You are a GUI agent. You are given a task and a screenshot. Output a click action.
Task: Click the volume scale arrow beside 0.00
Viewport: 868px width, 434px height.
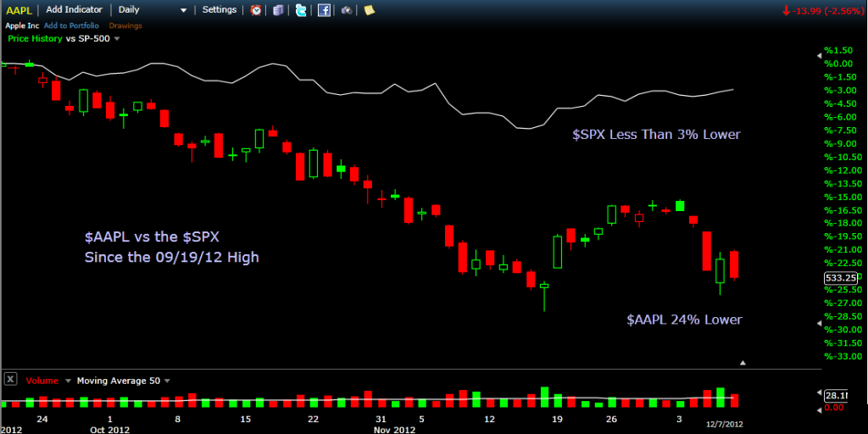click(820, 409)
